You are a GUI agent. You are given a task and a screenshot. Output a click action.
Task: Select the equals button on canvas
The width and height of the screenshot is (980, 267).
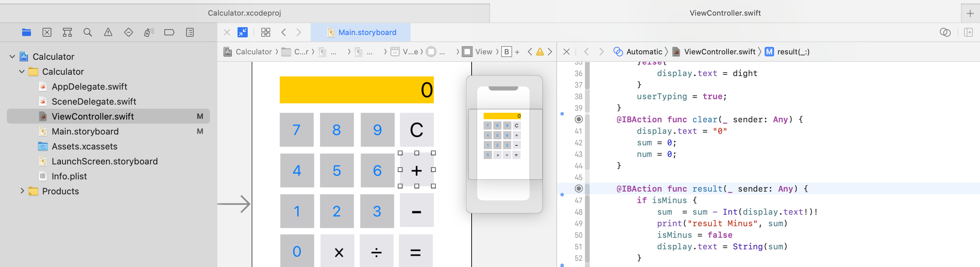[415, 251]
